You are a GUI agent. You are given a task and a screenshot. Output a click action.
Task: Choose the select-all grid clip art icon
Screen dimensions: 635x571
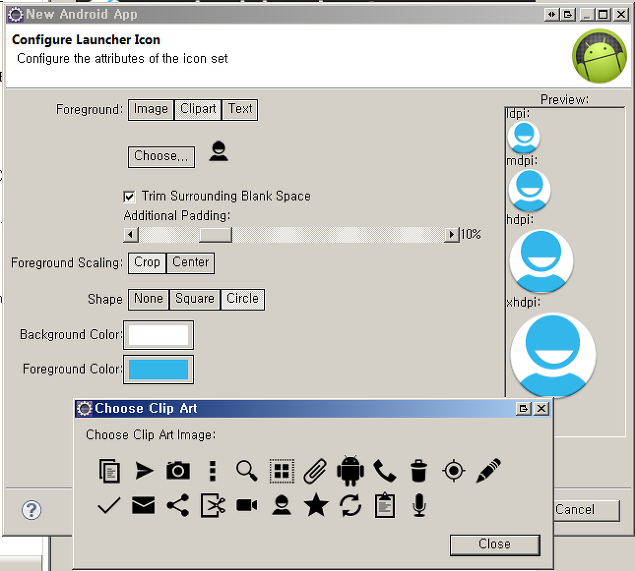point(281,471)
